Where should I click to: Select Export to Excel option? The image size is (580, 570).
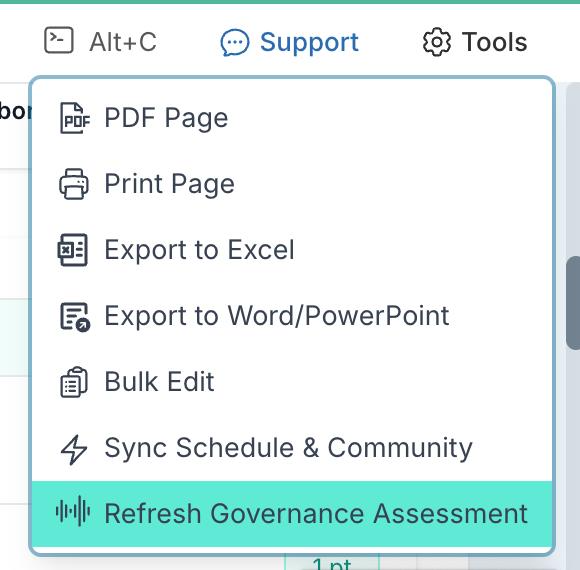(292, 250)
